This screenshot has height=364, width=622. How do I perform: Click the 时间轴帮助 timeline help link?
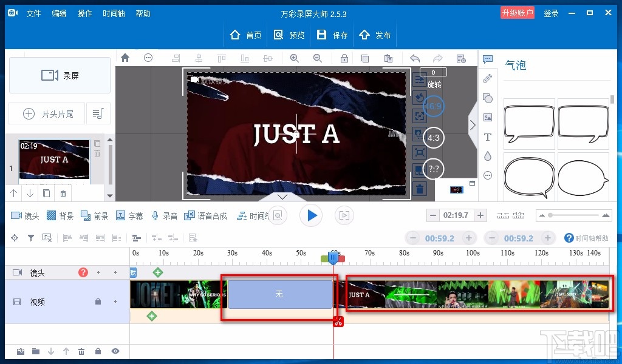(586, 238)
